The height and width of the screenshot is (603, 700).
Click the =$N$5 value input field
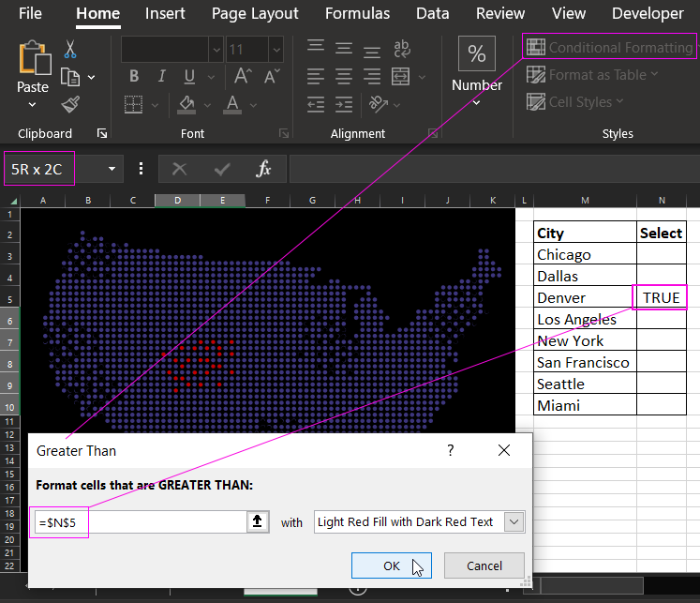point(141,522)
